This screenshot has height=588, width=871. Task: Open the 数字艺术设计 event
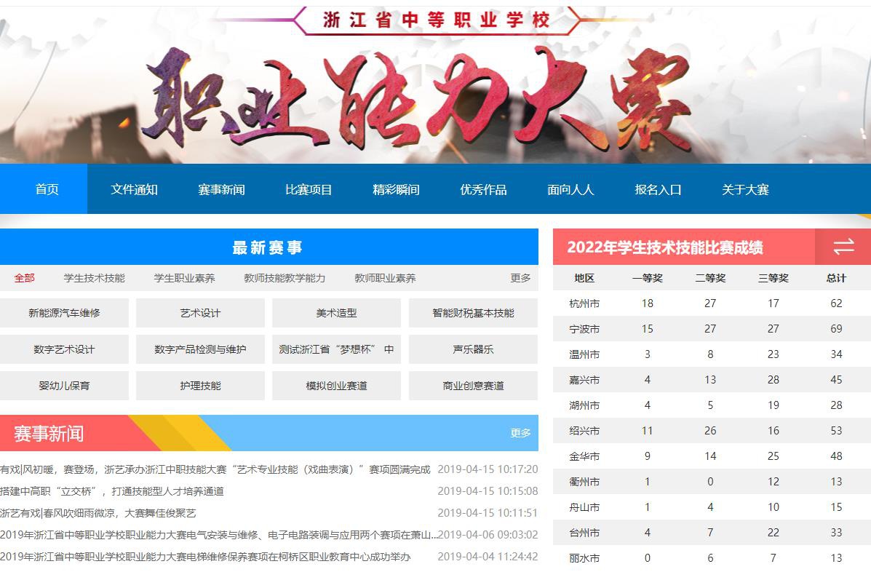pos(65,349)
